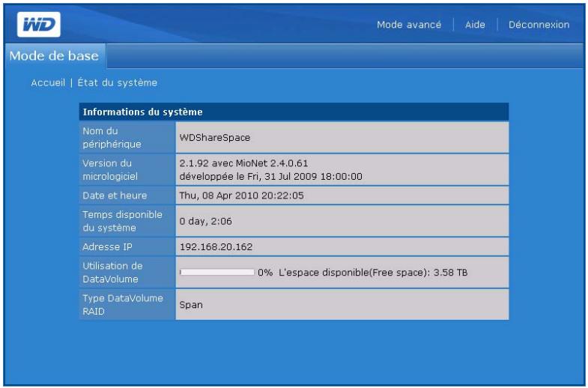Screen dimensions: 588x388
Task: Click the Nom du périphérique label
Action: (x=112, y=138)
